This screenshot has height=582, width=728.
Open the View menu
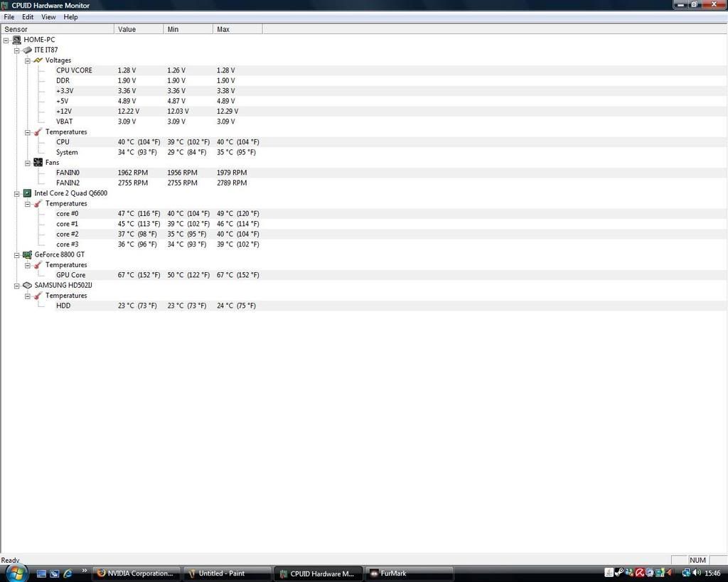click(48, 17)
